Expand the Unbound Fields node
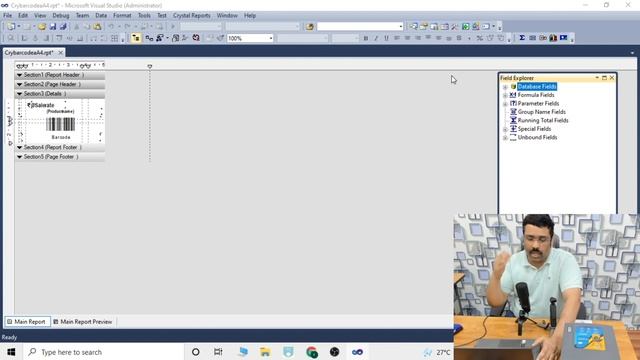 [505, 138]
